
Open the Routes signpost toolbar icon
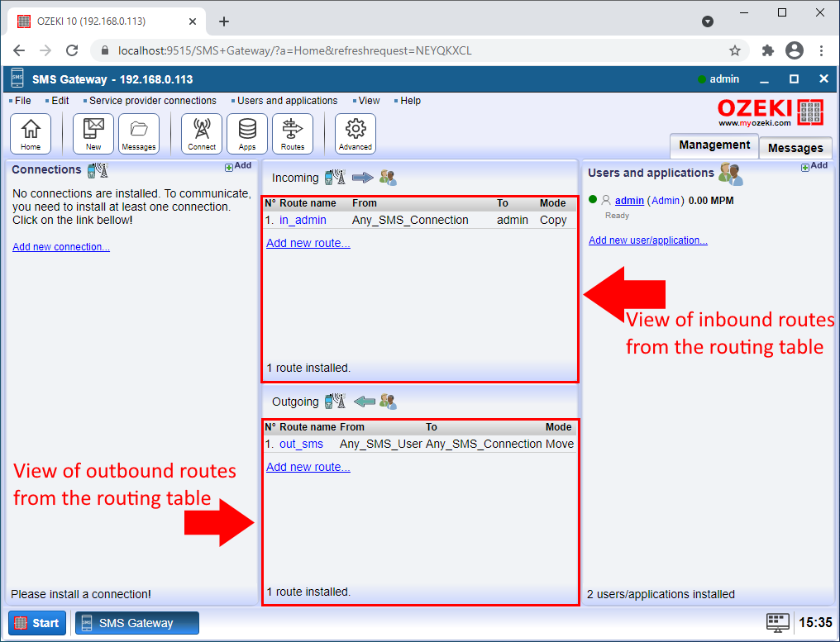tap(293, 134)
